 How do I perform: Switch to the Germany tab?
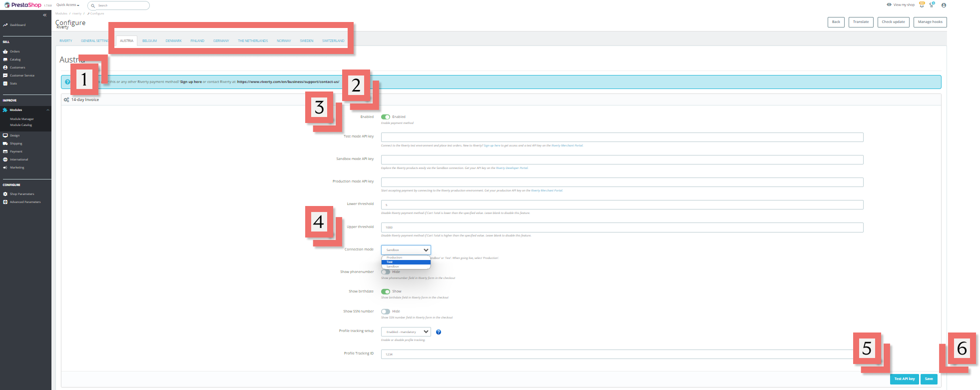(x=221, y=41)
